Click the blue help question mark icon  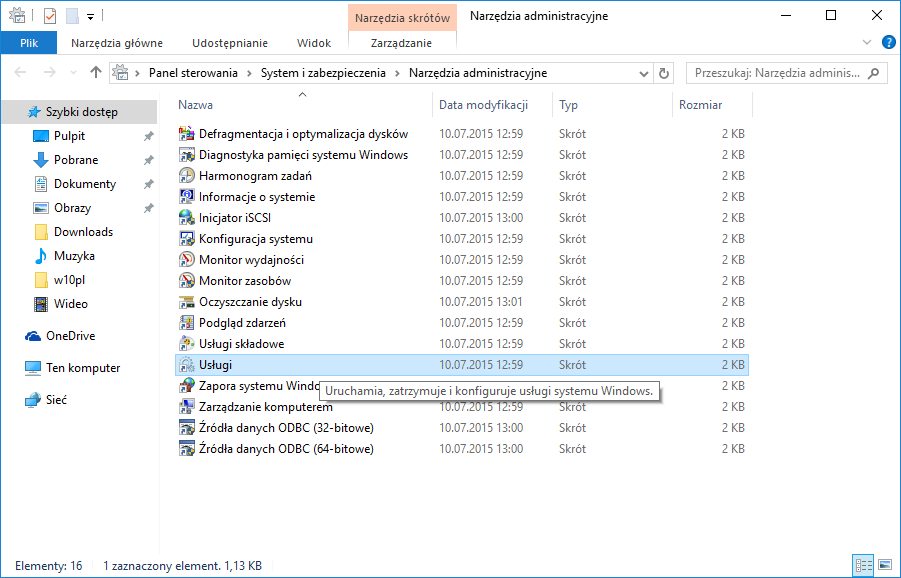pos(888,43)
